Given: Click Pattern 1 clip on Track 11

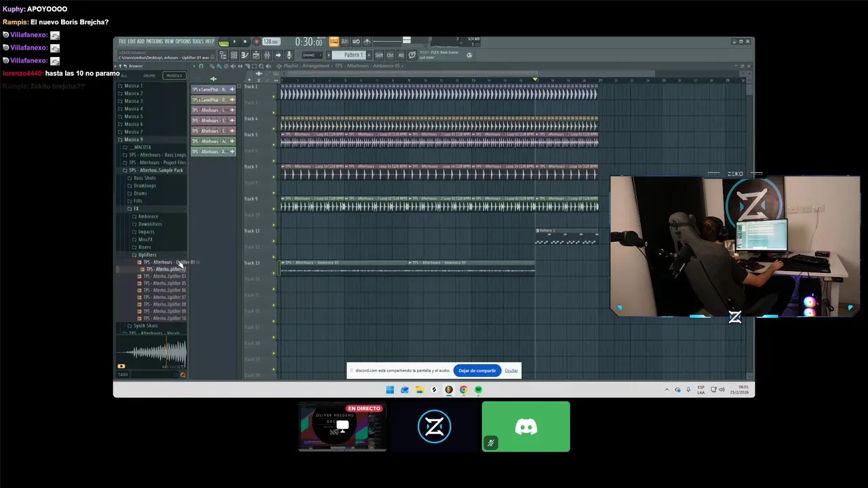Looking at the screenshot, I should pos(567,237).
